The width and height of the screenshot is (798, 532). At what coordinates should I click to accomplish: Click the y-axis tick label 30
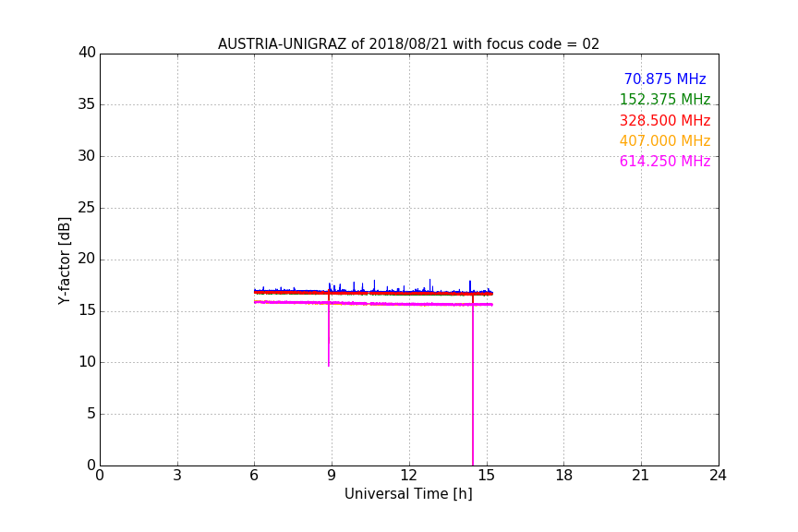pyautogui.click(x=87, y=156)
